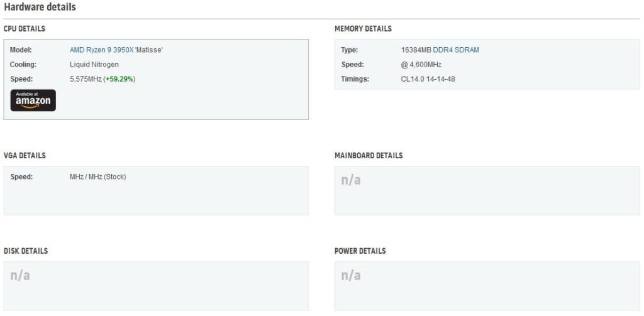Click the +59.29% overclock percentage
The height and width of the screenshot is (316, 644).
pos(119,79)
